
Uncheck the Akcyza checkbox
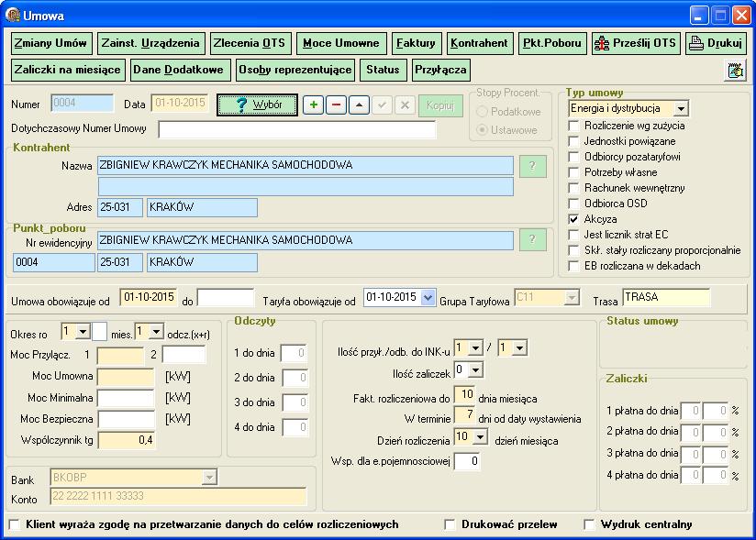pyautogui.click(x=573, y=219)
